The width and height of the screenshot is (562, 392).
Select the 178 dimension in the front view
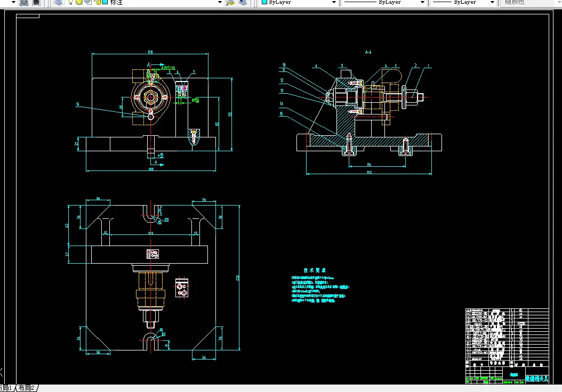[150, 52]
